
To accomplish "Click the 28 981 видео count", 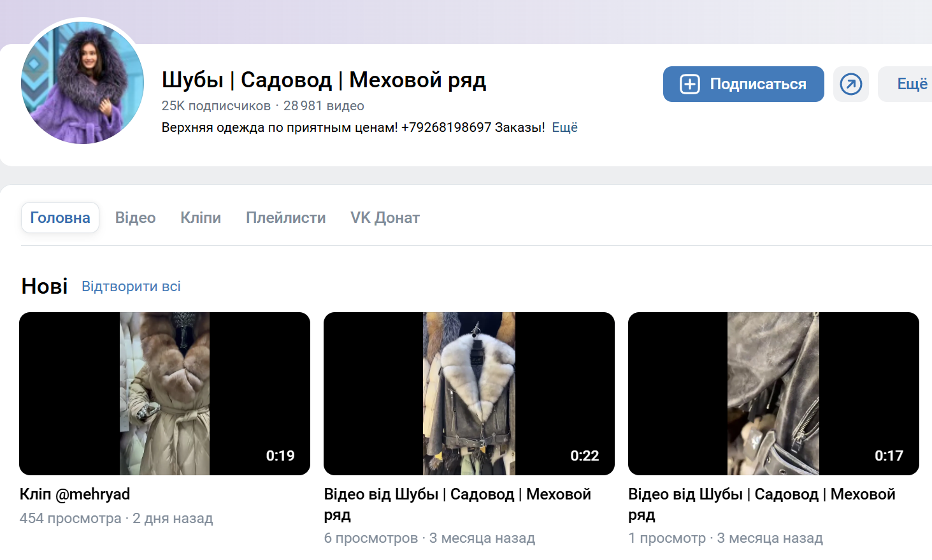I will 324,106.
